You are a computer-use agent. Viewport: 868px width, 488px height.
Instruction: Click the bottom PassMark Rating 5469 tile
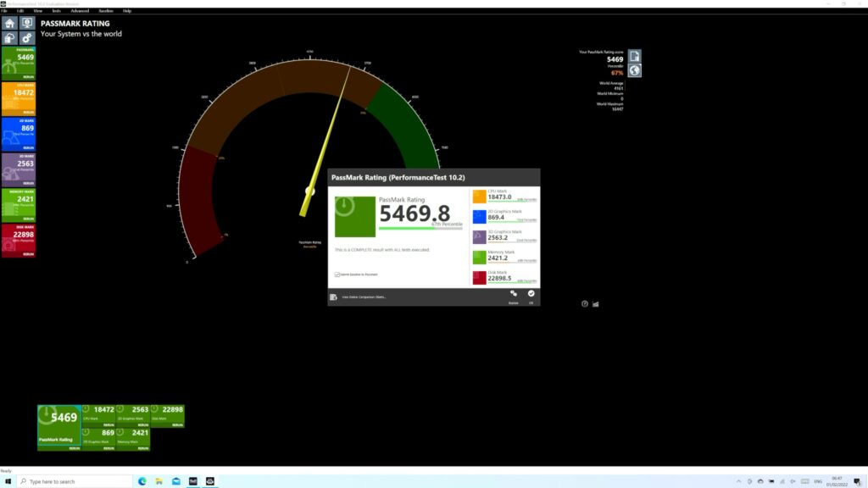tap(59, 427)
